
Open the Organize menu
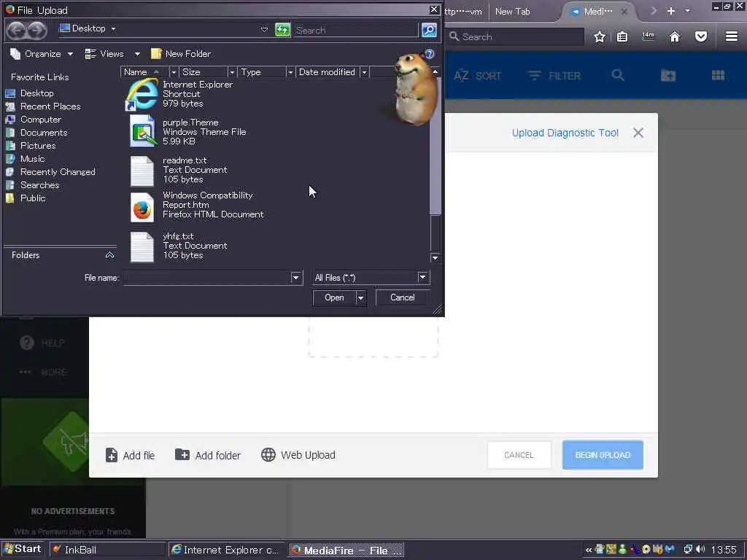tap(42, 54)
